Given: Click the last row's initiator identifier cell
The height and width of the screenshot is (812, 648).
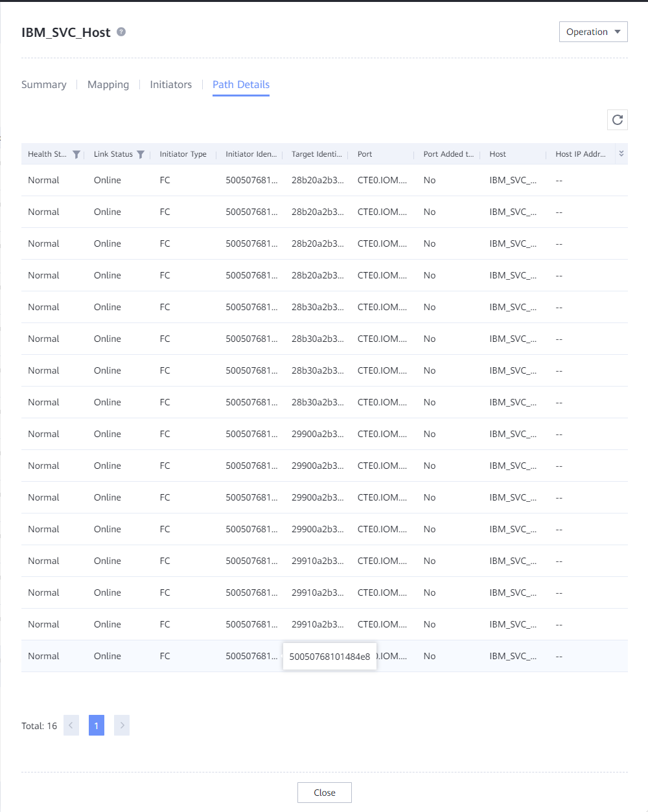Looking at the screenshot, I should [x=251, y=656].
